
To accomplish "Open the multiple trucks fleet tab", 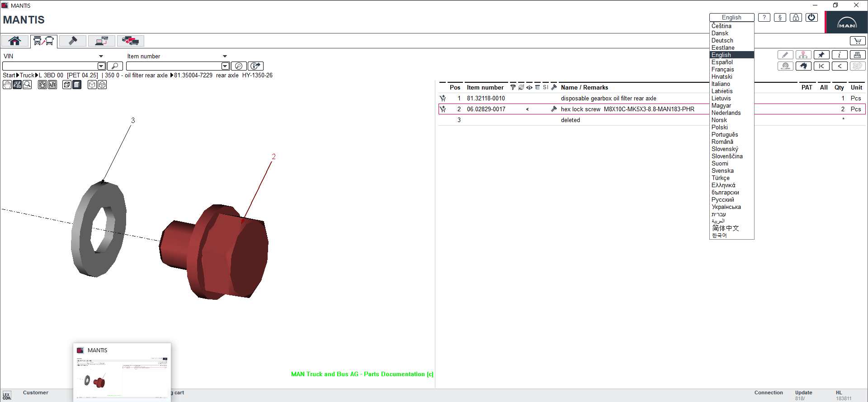I will point(130,41).
